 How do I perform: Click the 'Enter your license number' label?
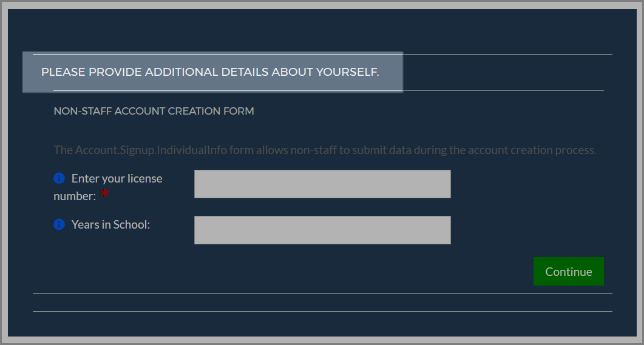[x=108, y=187]
